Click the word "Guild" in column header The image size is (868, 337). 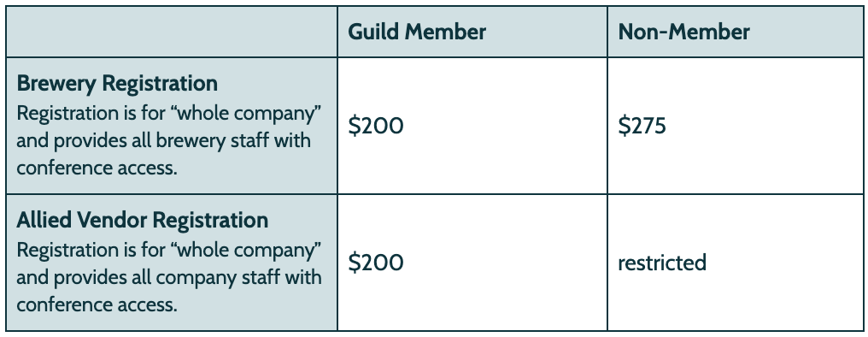tap(373, 32)
